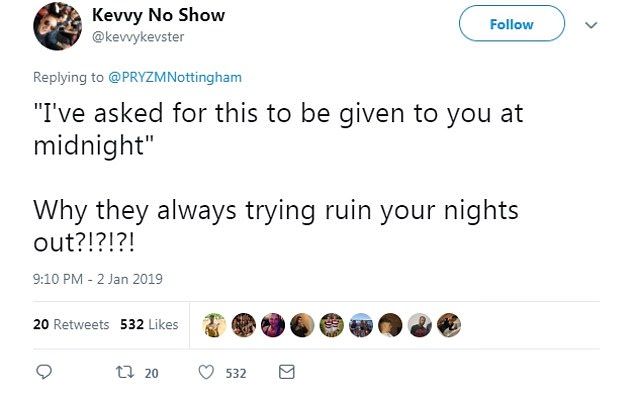Click the retweet count beside the retweet icon
The height and width of the screenshot is (400, 634).
coord(151,373)
